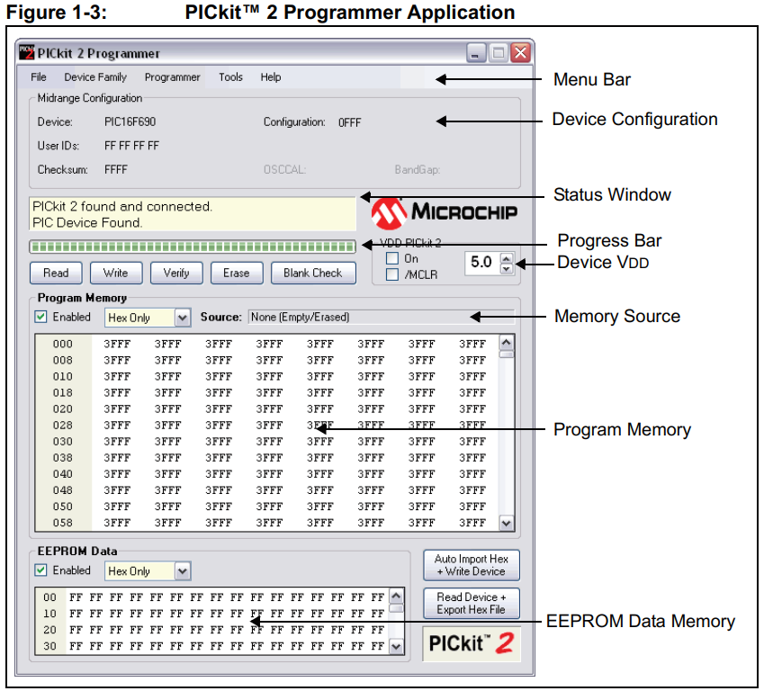Click Read Device + Export Hex File
773x700 pixels.
pyautogui.click(x=472, y=604)
